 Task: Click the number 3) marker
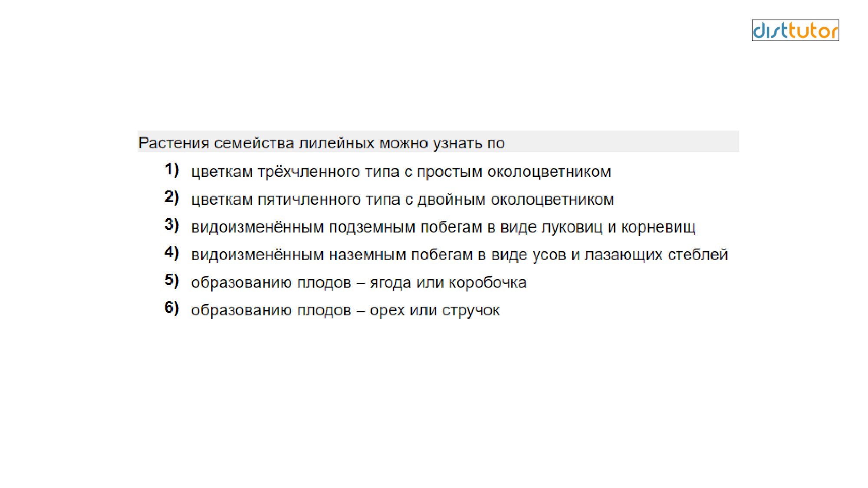pos(172,225)
